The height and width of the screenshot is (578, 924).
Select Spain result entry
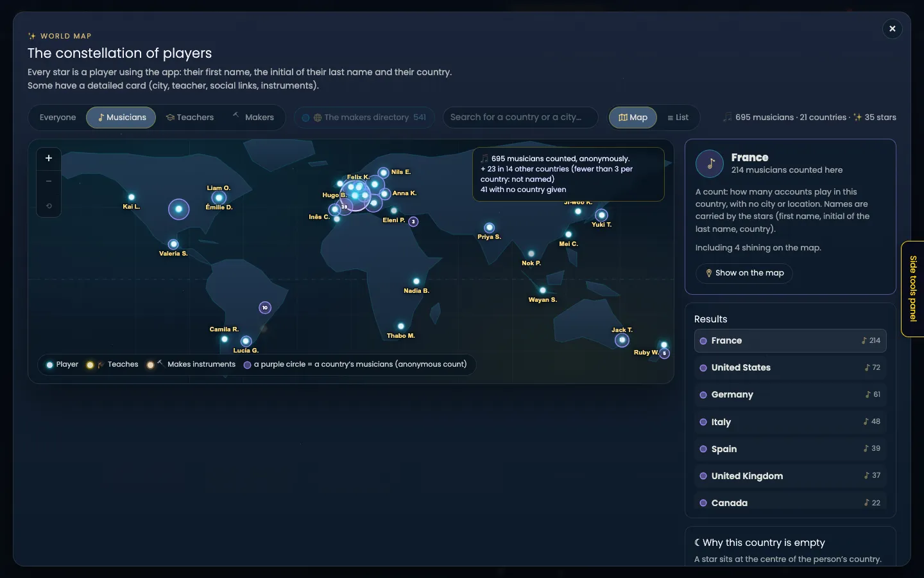791,449
